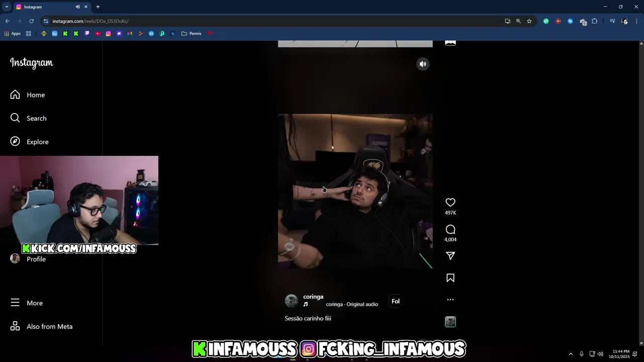
Task: Open the clock showing 11:44 PM
Action: [x=619, y=354]
